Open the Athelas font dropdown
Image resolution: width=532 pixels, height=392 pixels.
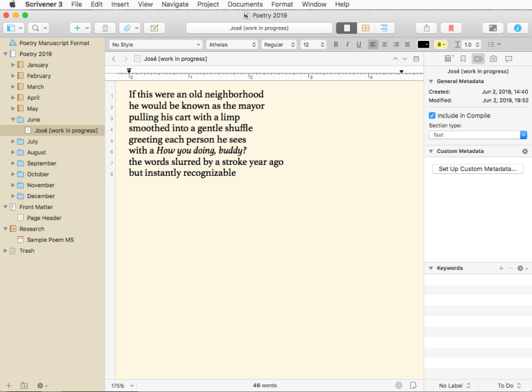tap(231, 44)
